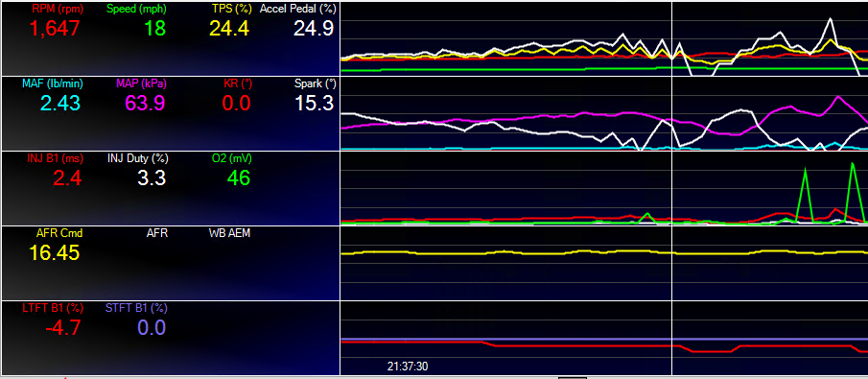Viewport: 868px width, 379px height.
Task: Click the speed value 18
Action: tap(155, 28)
